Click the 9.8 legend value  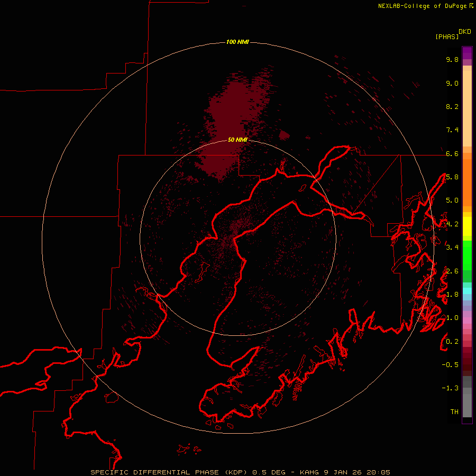[452, 59]
